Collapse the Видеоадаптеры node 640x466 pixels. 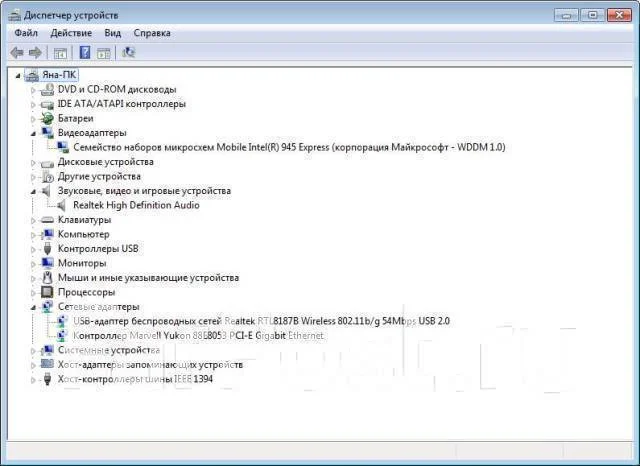33,133
